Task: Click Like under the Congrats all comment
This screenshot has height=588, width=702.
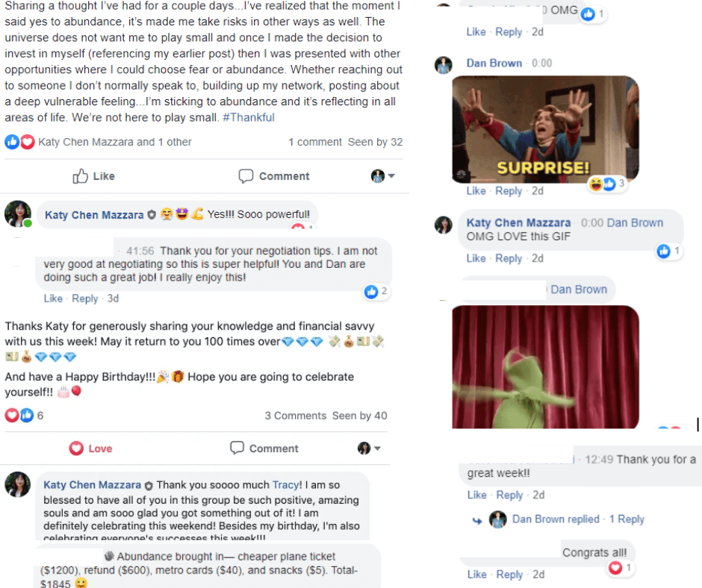Action: [x=476, y=574]
